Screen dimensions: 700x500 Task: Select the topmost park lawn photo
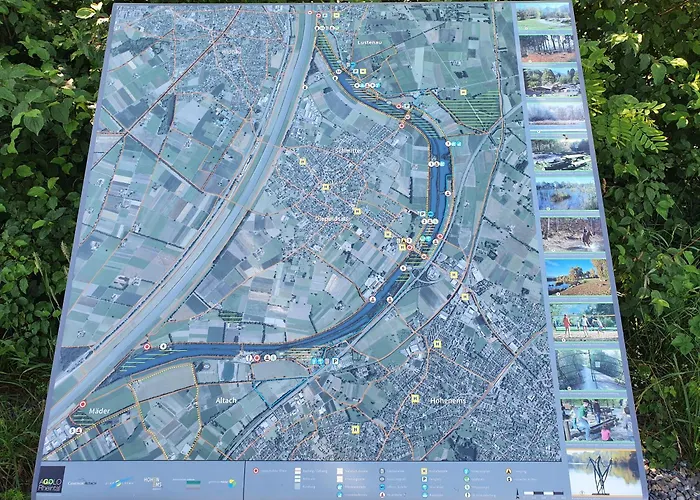click(x=544, y=17)
